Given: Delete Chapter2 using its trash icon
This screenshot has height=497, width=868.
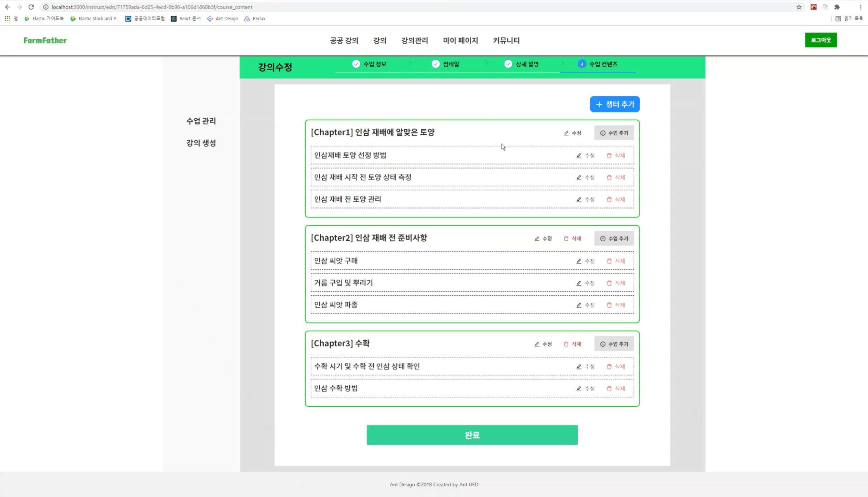Looking at the screenshot, I should pyautogui.click(x=566, y=239).
